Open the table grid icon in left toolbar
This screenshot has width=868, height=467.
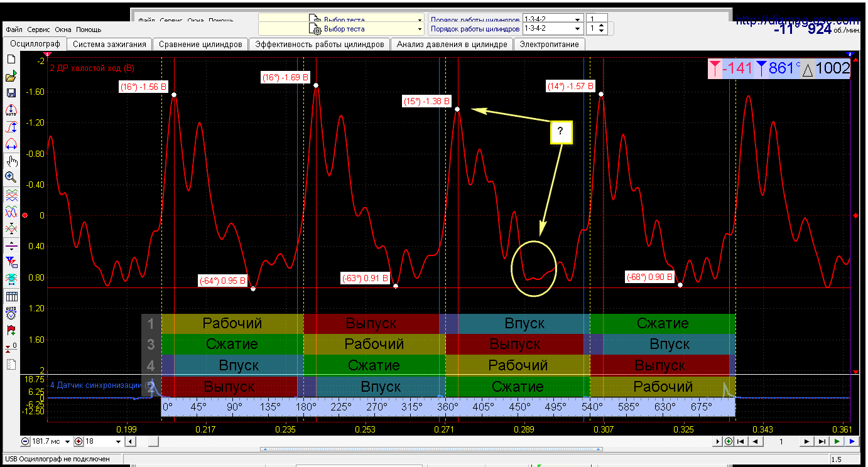[x=11, y=296]
